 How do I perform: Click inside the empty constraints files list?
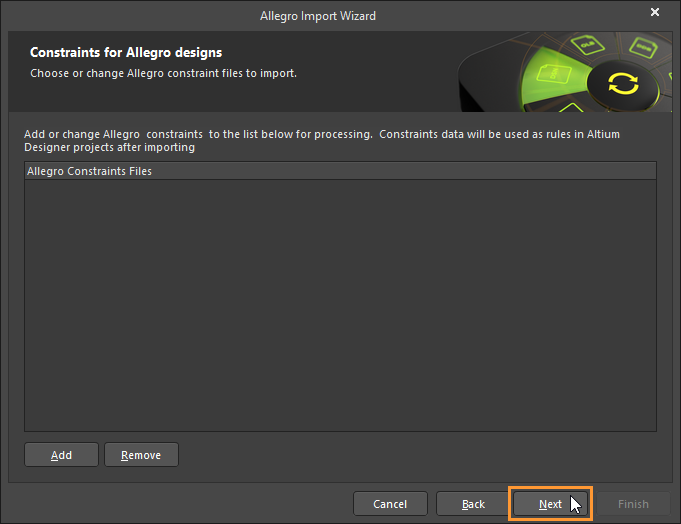tap(340, 305)
